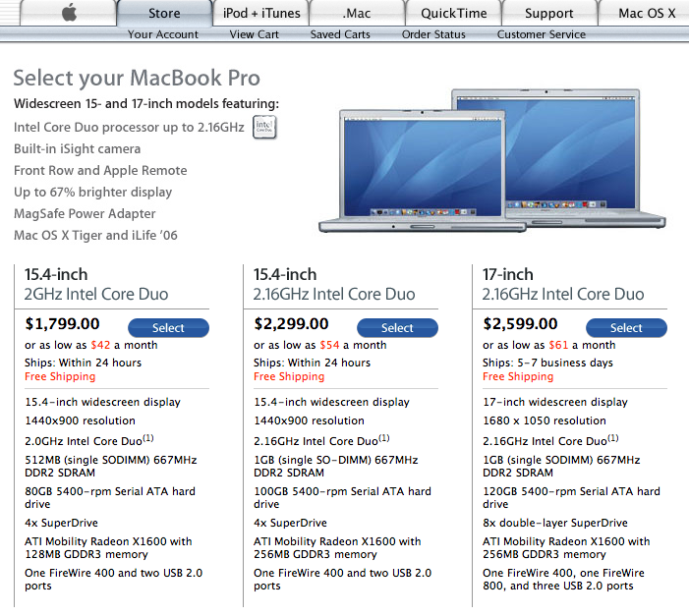Click 120GB 5400-rpm Serial ATA hard drive text
Screen dimensions: 689x616
tap(571, 497)
